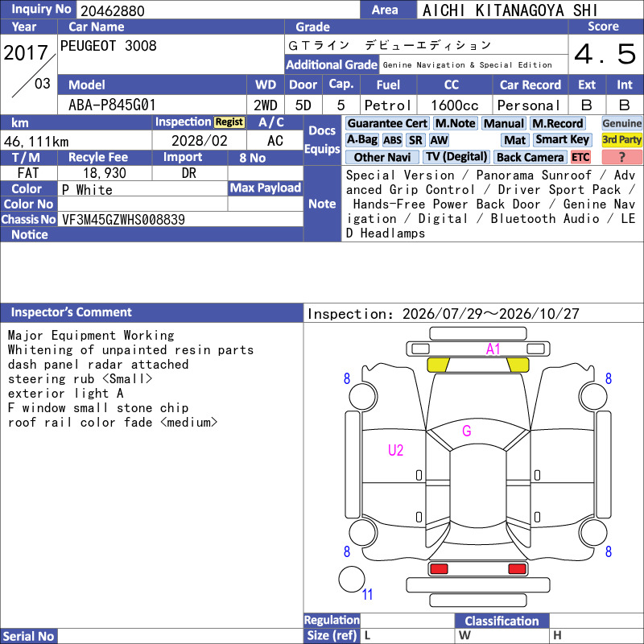Click the ABS equipment badge

tap(392, 140)
